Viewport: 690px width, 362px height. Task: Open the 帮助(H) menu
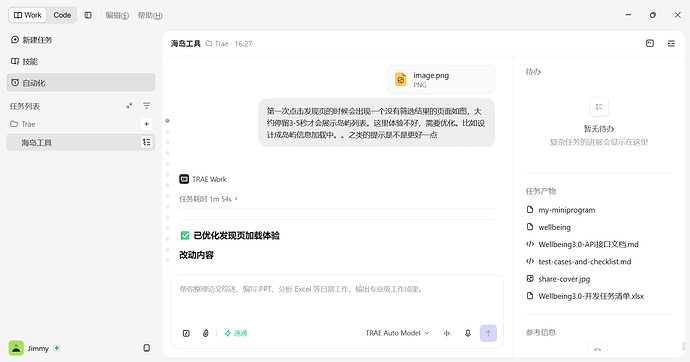[x=150, y=15]
